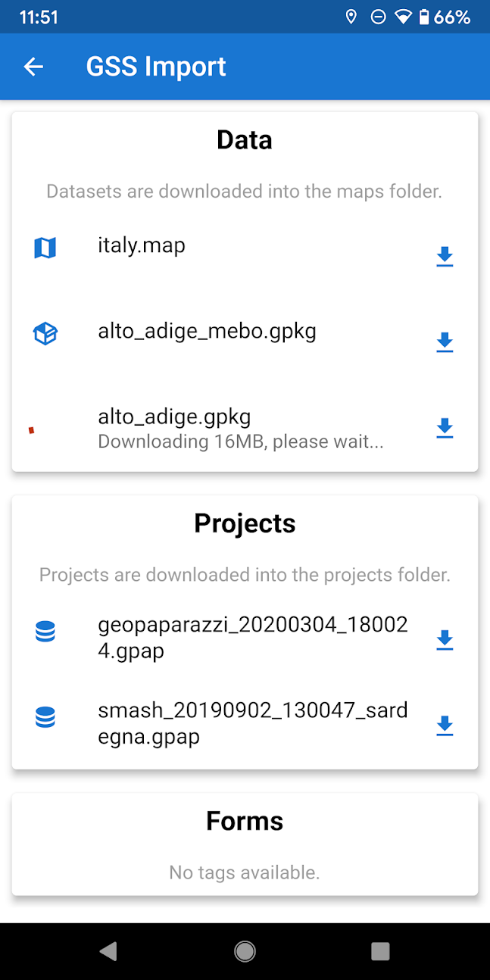Tap the red loading indicator for alto_adige.gpkg
The width and height of the screenshot is (490, 980).
coord(32,430)
